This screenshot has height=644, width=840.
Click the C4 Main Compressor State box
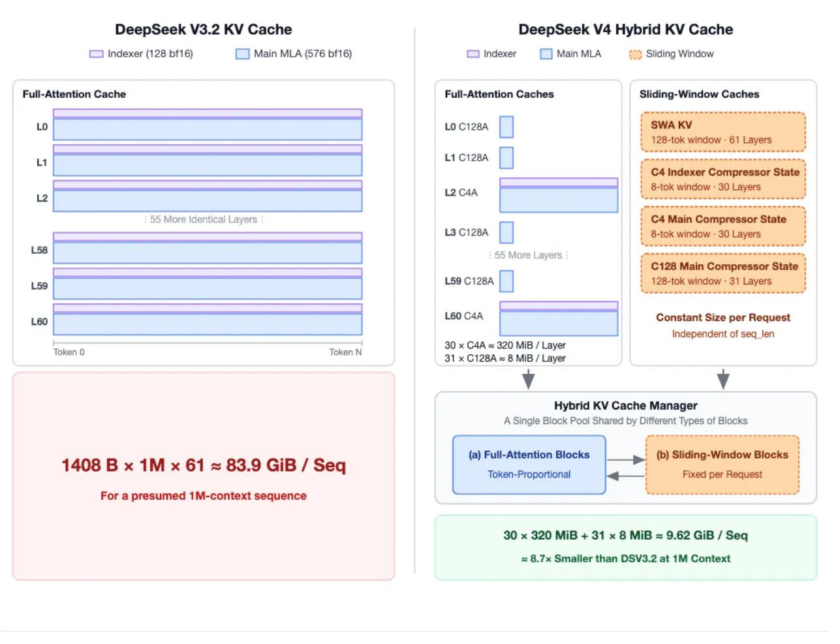click(723, 226)
